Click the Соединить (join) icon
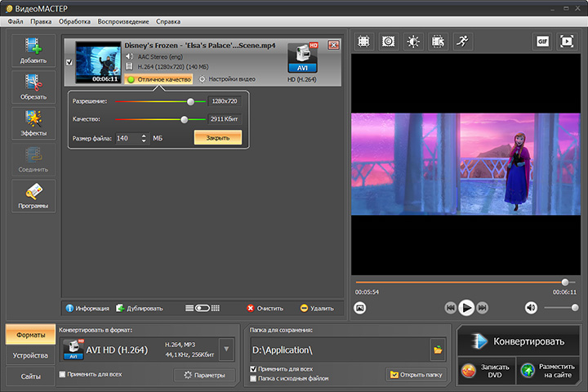The image size is (588, 392). [33, 159]
